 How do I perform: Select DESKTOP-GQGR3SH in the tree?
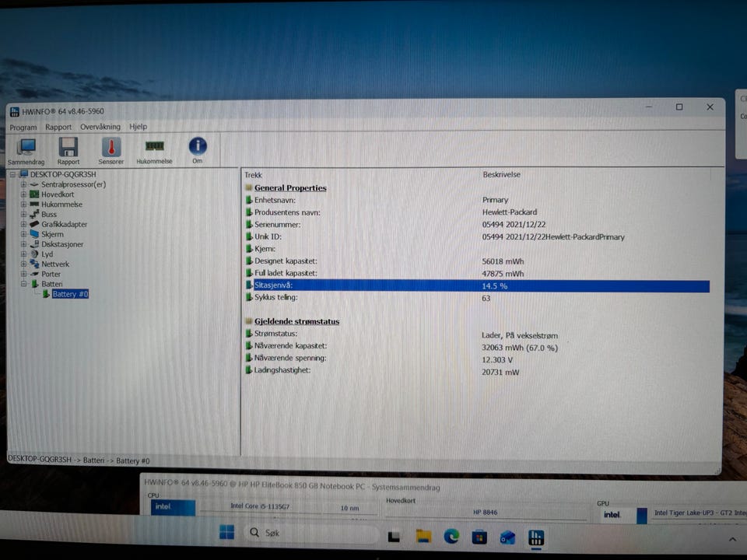63,174
